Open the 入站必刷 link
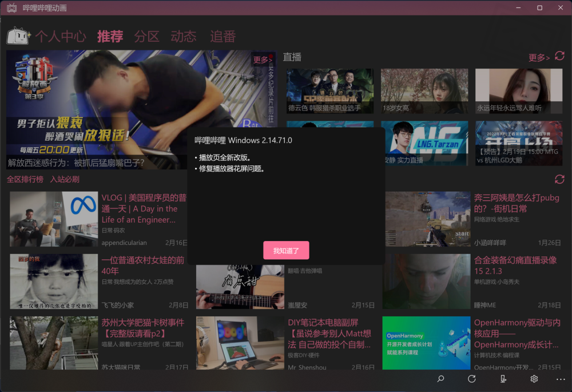 click(x=65, y=179)
